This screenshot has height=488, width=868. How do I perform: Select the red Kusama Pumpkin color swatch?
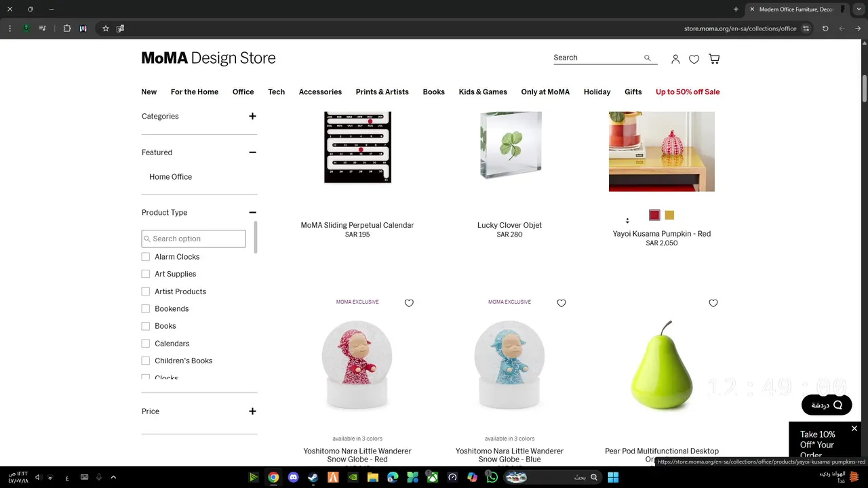654,215
